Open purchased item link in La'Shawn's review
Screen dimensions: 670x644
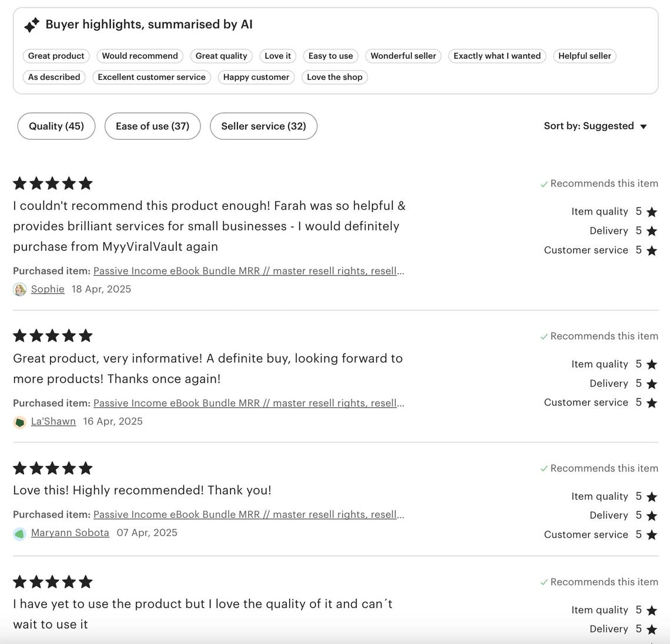249,403
